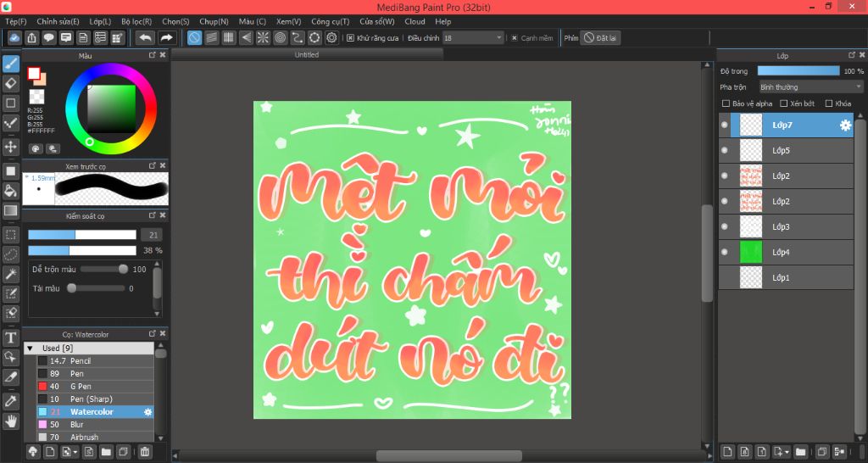This screenshot has height=463, width=868.
Task: Adjust the Độ trong opacity slider
Action: coord(798,71)
